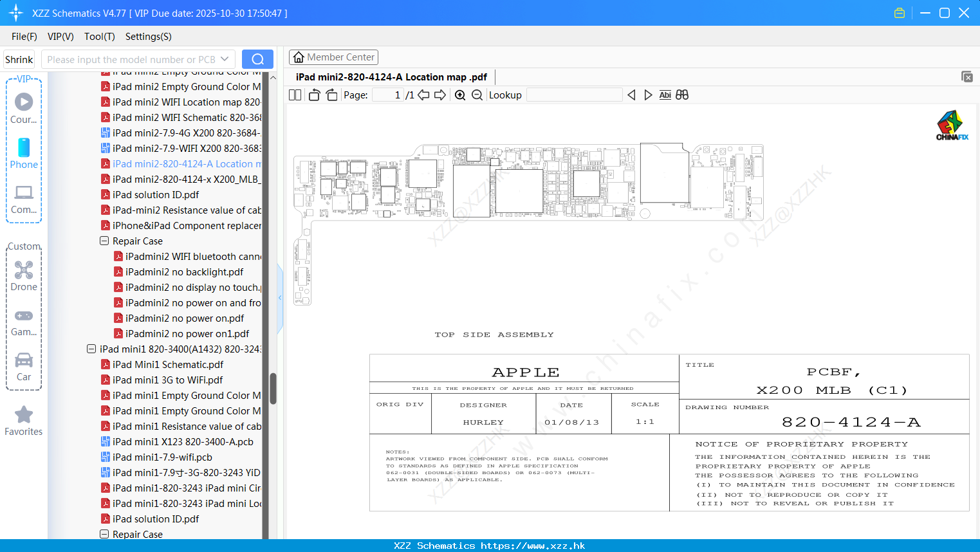Open iPad Mini1 Schematic.pdf
This screenshot has height=552, width=980.
click(162, 365)
